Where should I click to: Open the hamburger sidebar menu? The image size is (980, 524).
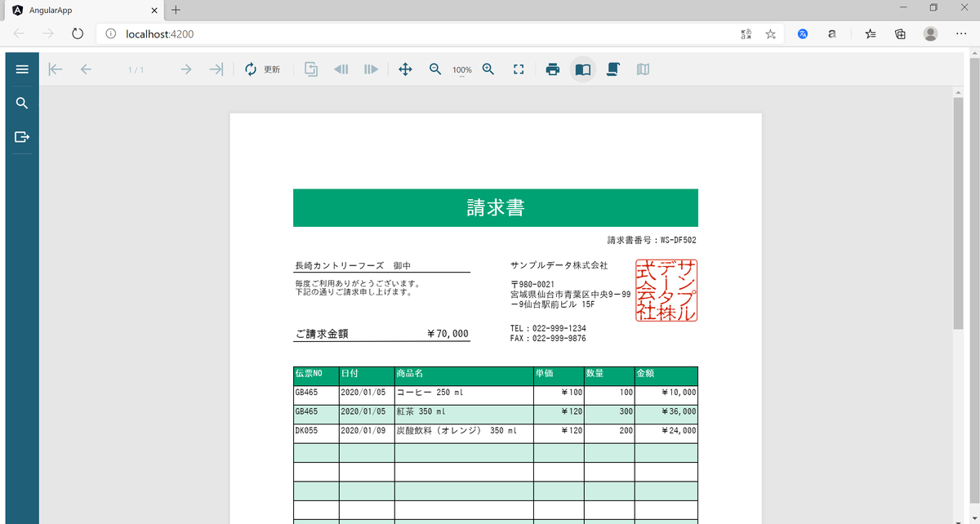[x=22, y=69]
